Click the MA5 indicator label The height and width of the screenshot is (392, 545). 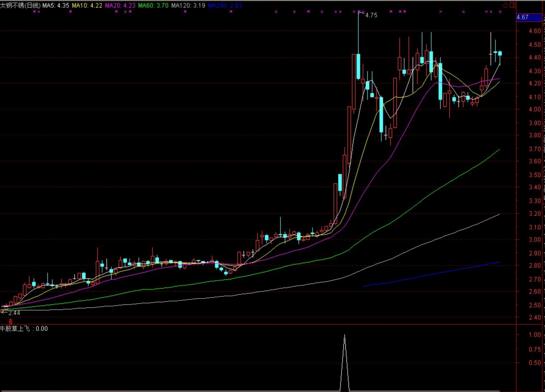pyautogui.click(x=56, y=6)
